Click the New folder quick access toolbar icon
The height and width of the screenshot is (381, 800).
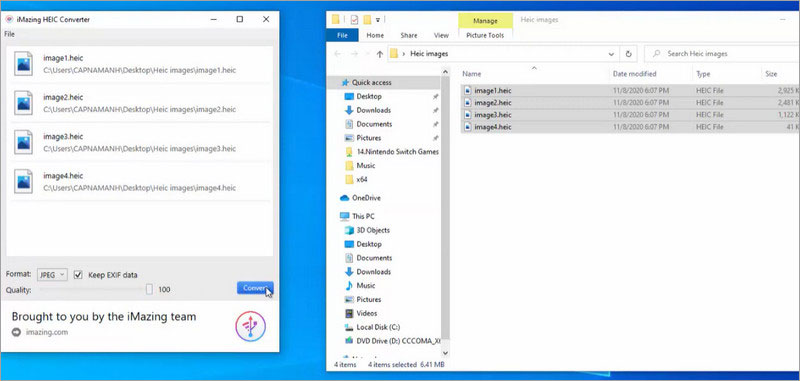pos(367,20)
